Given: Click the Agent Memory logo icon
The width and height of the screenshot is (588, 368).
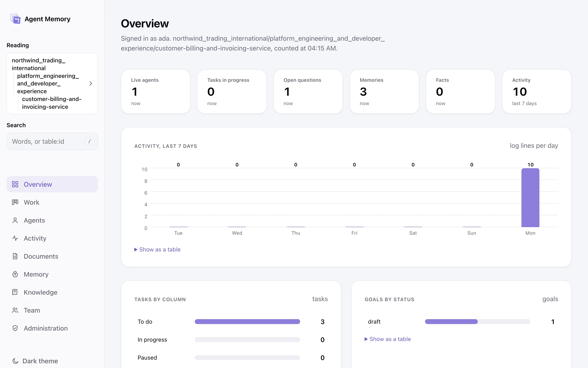Looking at the screenshot, I should click(15, 19).
